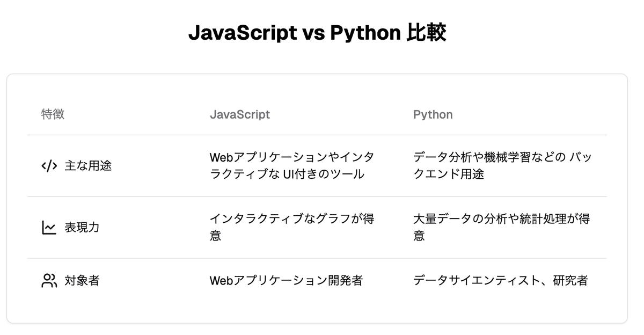Click the 主な用途 row label
Viewport: 644px width, 335px height.
[x=88, y=166]
